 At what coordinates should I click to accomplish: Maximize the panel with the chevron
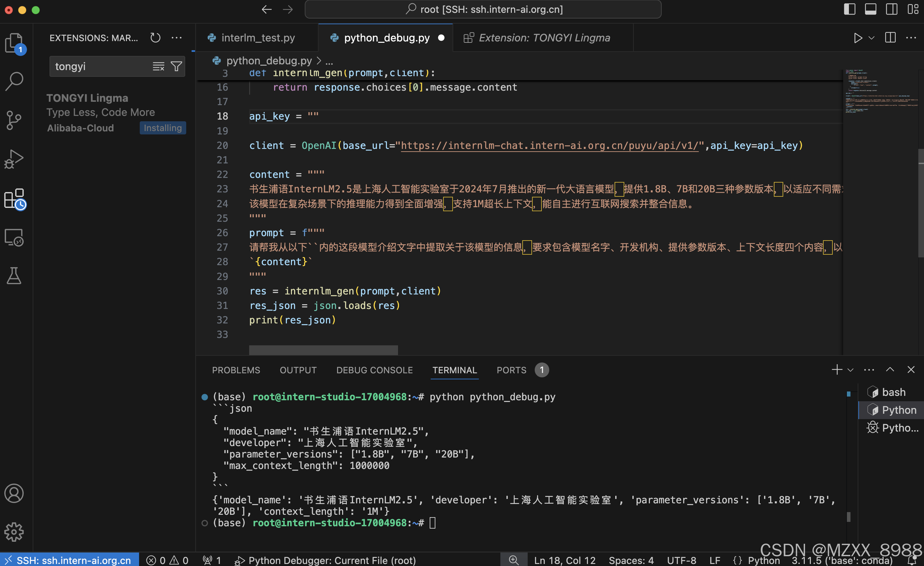tap(890, 370)
